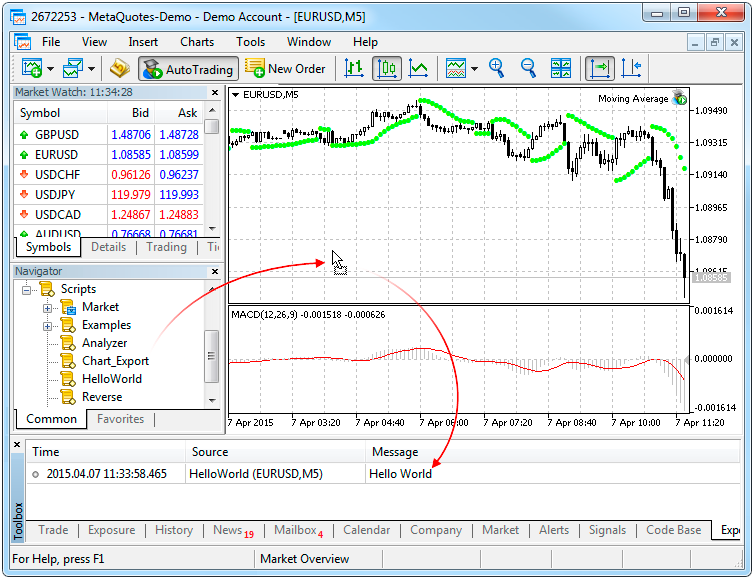Open the Help menu
Image resolution: width=753 pixels, height=578 pixels.
click(365, 42)
